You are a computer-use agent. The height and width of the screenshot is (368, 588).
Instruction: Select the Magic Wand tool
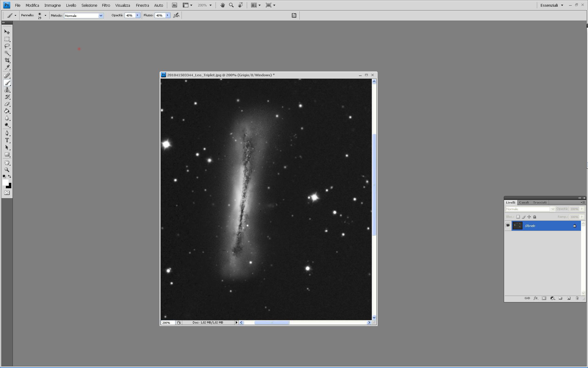tap(7, 53)
